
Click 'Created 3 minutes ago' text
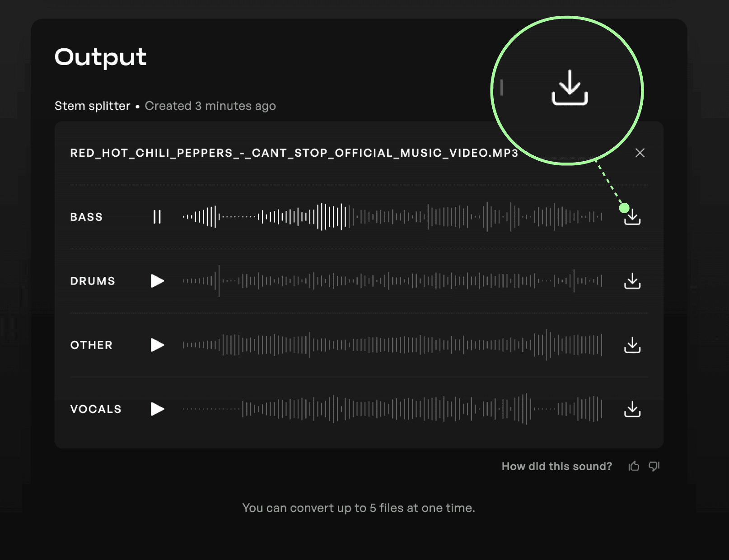(210, 106)
